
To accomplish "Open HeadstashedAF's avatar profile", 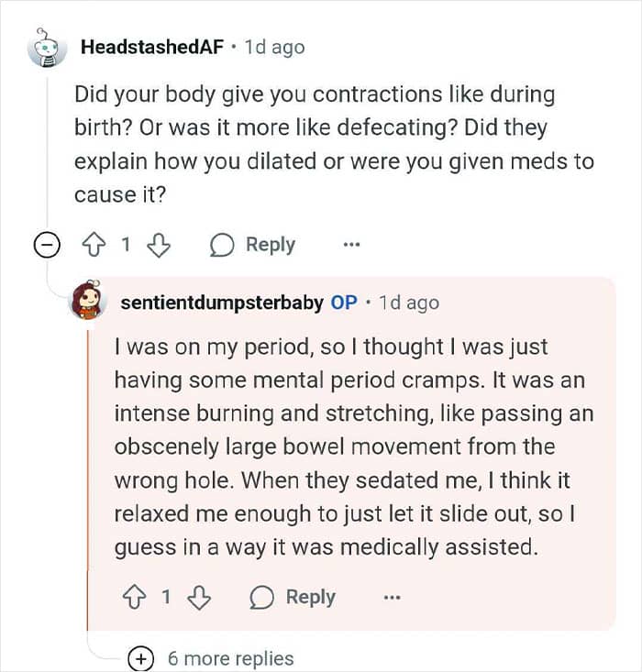I will pos(48,48).
